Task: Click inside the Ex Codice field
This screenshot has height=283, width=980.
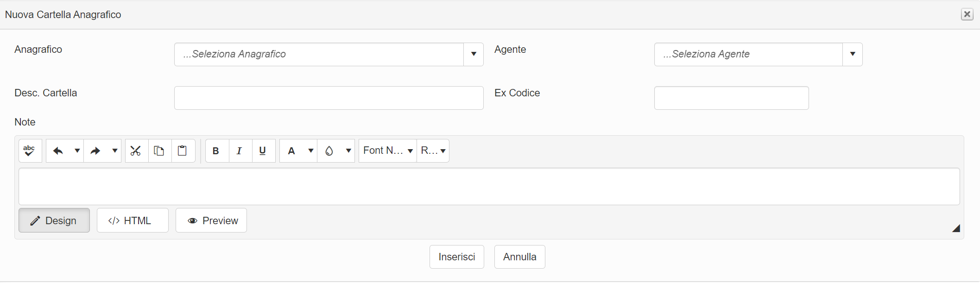Action: [731, 98]
